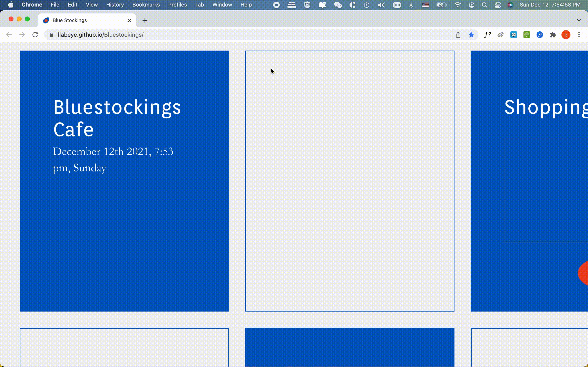Image resolution: width=588 pixels, height=367 pixels.
Task: Click the Bluestockings Cafe heading
Action: [x=117, y=118]
